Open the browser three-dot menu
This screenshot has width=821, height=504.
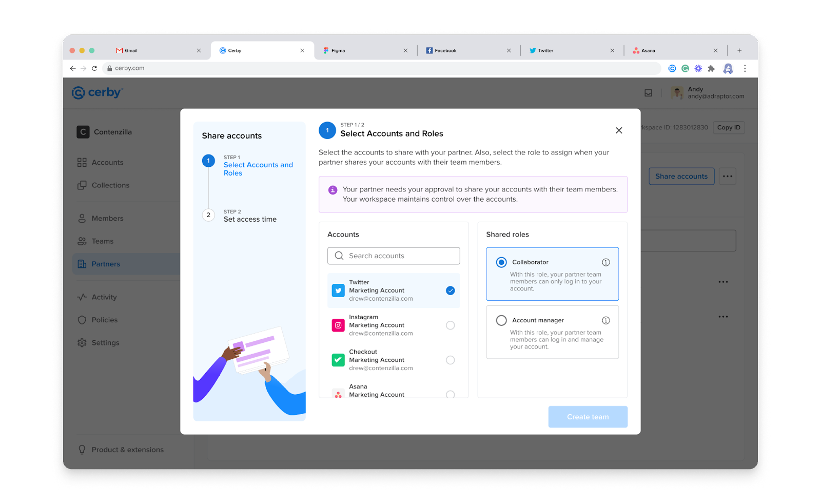[745, 68]
